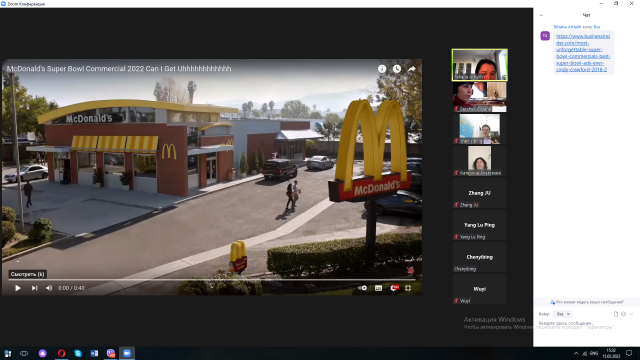Toggle the autoplay switch in video player
The width and height of the screenshot is (640, 360).
click(362, 288)
